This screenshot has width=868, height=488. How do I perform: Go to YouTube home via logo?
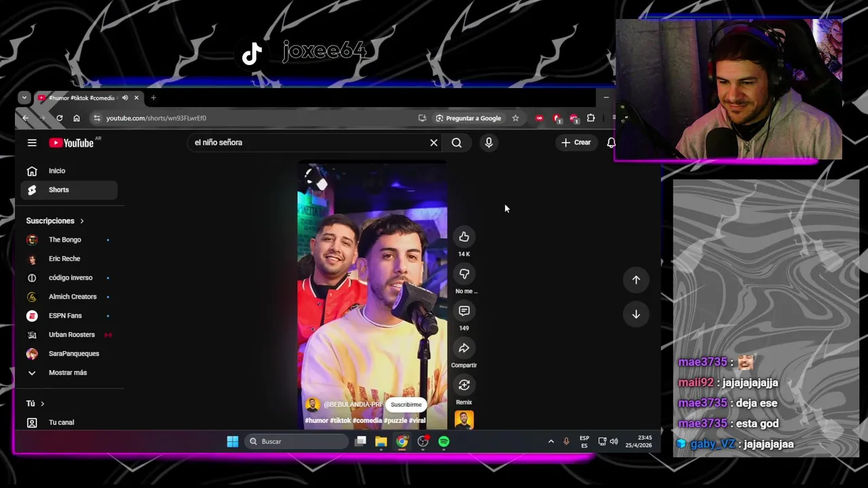(x=71, y=142)
